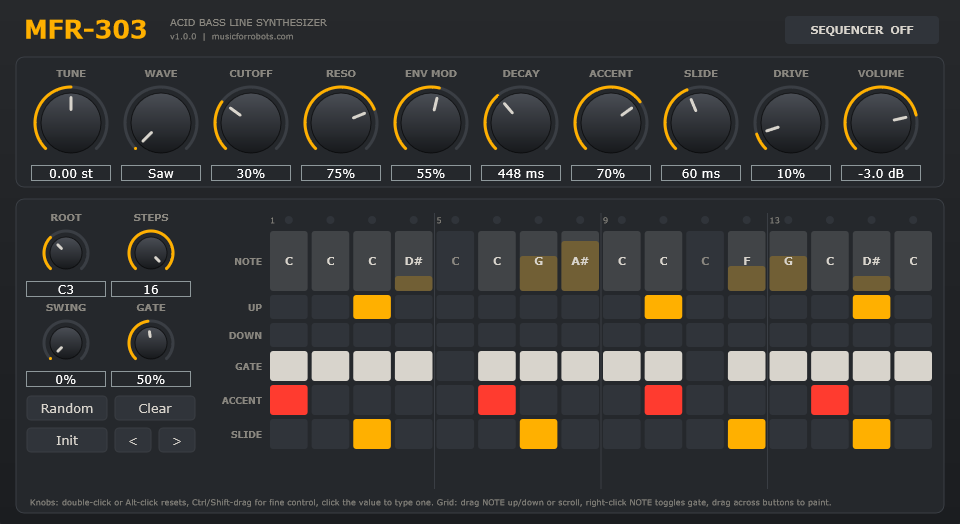This screenshot has width=960, height=524.
Task: Toggle the GATE on step 16
Action: (913, 366)
